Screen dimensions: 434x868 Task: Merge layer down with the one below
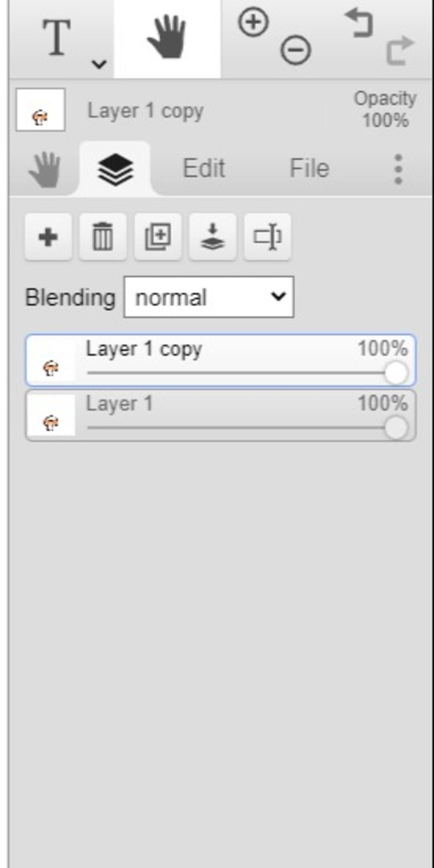click(x=212, y=237)
